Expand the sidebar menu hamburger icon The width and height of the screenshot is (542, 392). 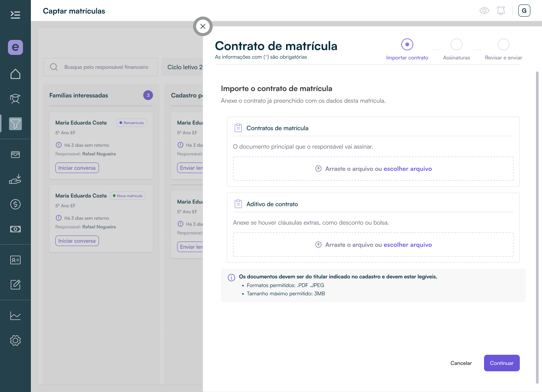click(15, 15)
